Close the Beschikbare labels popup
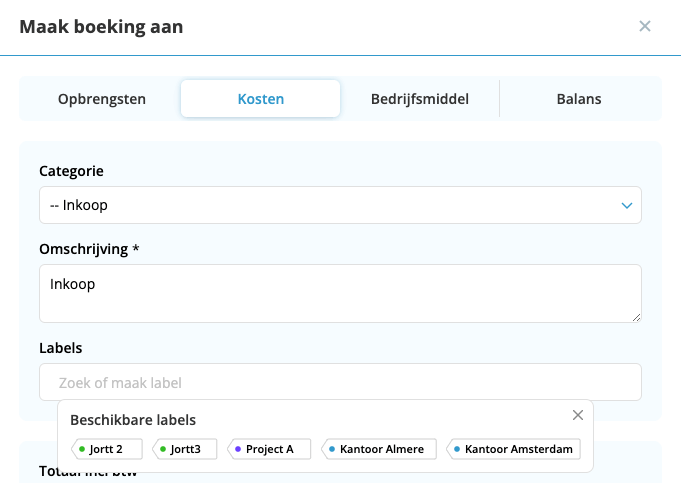 point(578,415)
